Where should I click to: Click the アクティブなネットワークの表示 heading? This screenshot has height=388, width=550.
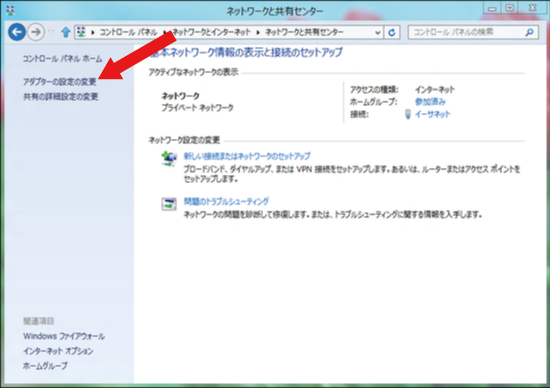193,72
